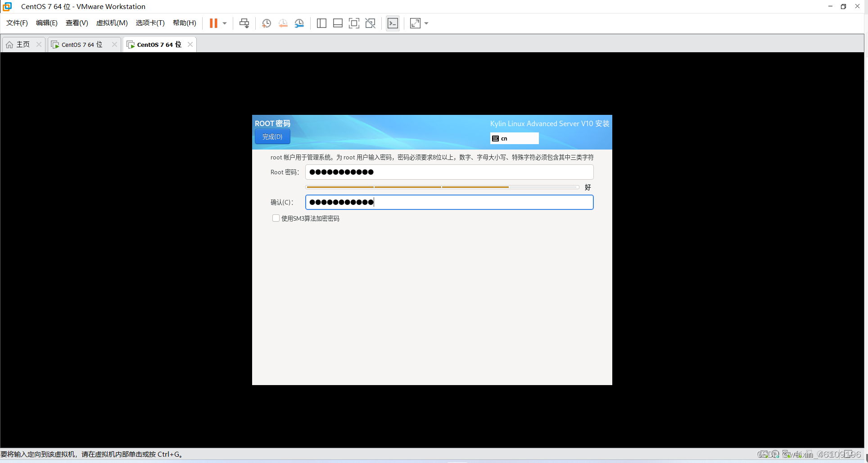Open the 帮助(H) menu

coord(185,23)
